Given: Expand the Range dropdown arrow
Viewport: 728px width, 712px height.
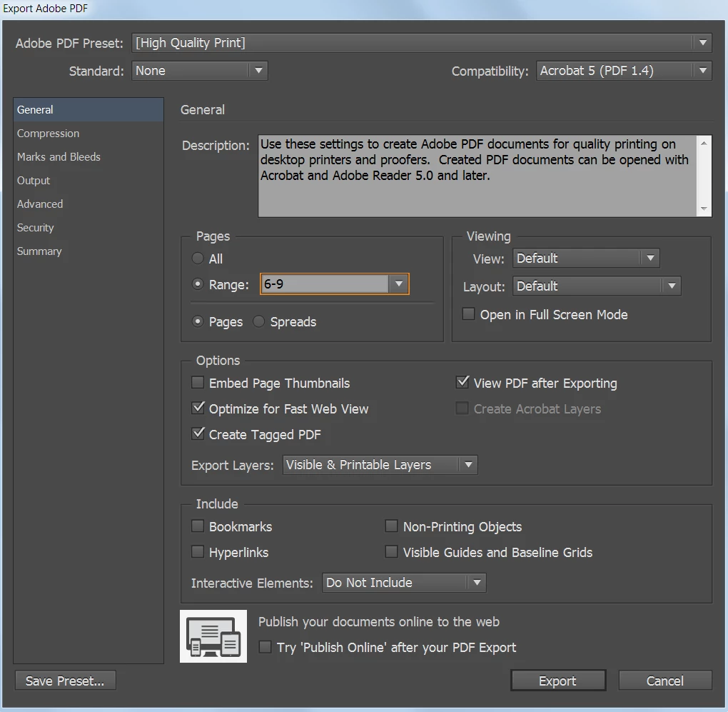Looking at the screenshot, I should [x=399, y=284].
